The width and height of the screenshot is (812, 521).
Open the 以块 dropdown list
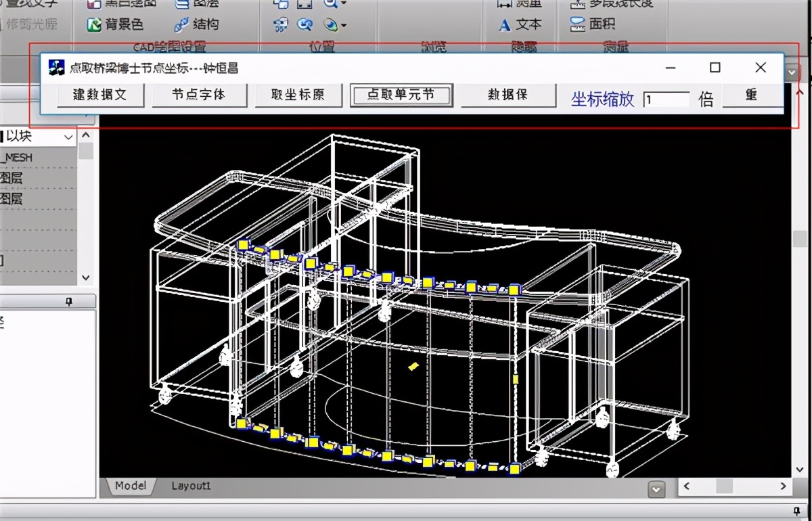[70, 137]
